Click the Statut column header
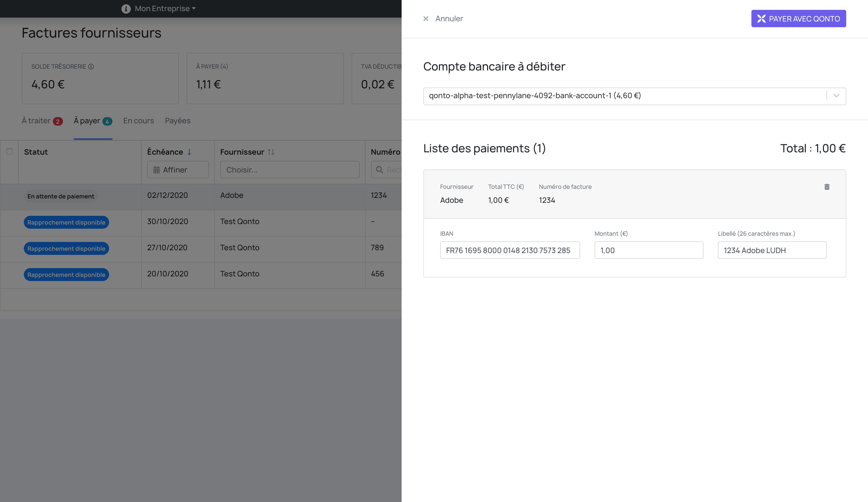Screen dimensions: 868x502 pos(36,152)
